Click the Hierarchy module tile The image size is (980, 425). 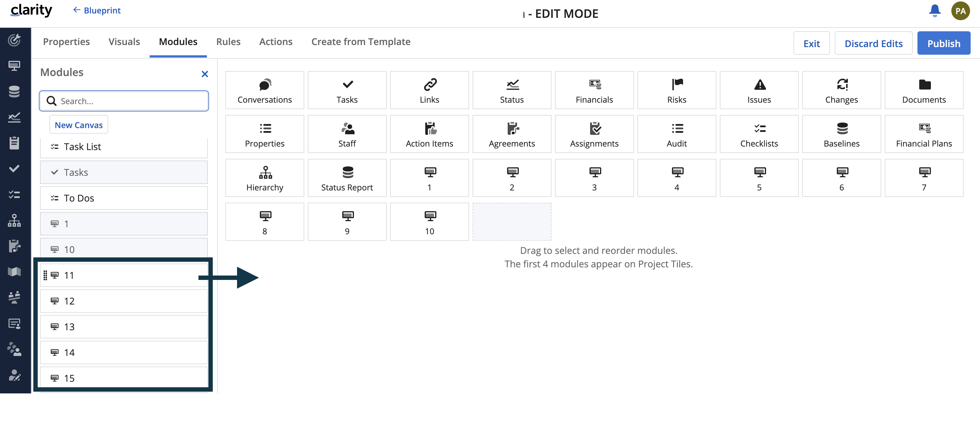pos(265,178)
